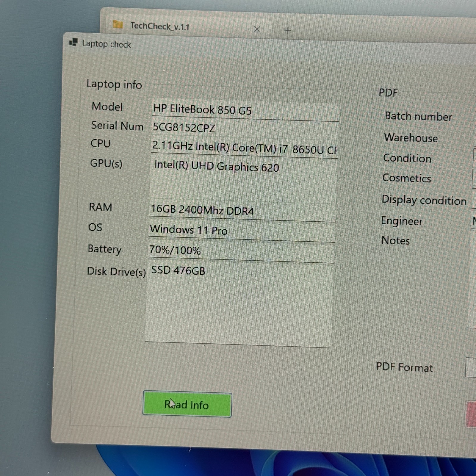Close the TechCheck_v.1.1 tab
The width and height of the screenshot is (476, 476).
click(257, 29)
